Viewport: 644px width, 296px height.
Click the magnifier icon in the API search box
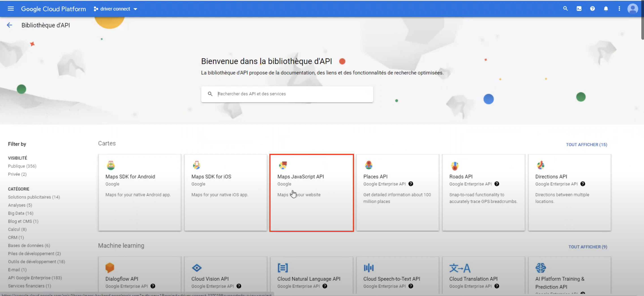(210, 94)
